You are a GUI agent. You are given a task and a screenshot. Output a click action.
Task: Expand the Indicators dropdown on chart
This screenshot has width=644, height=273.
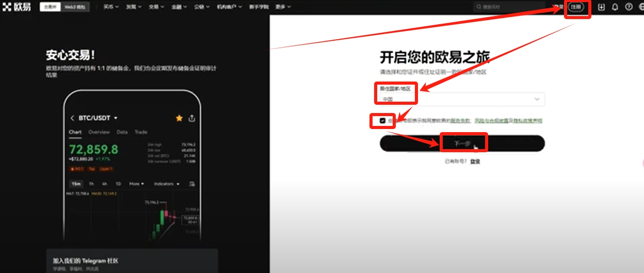click(167, 184)
